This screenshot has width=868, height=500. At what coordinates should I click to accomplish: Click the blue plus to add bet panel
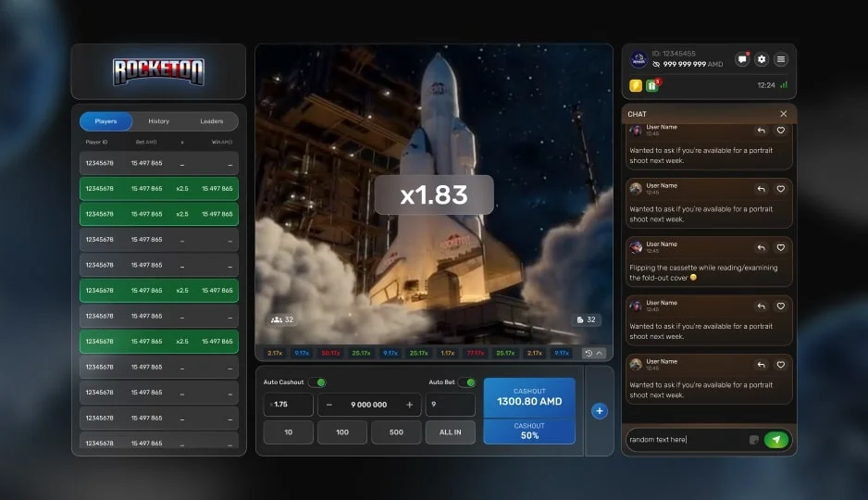tap(599, 411)
